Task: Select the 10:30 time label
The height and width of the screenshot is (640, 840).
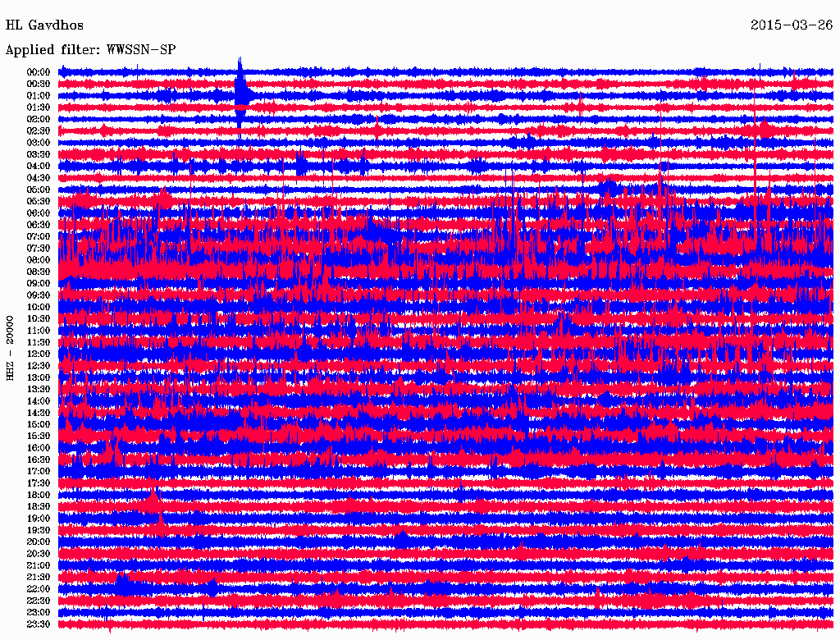Action: coord(39,318)
